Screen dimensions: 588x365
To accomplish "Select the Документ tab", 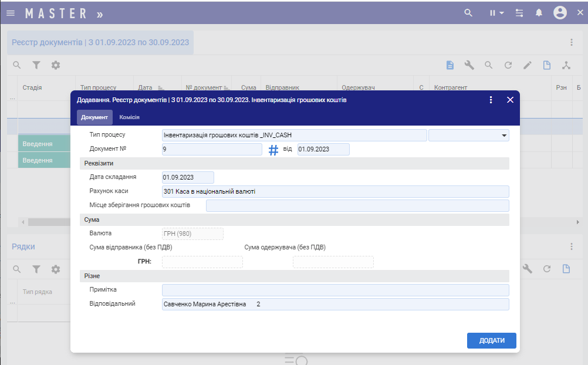I will (x=94, y=117).
